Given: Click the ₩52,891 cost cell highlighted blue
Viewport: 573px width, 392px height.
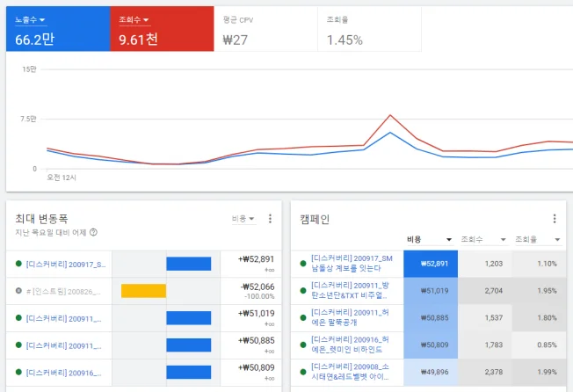Looking at the screenshot, I should pyautogui.click(x=431, y=264).
